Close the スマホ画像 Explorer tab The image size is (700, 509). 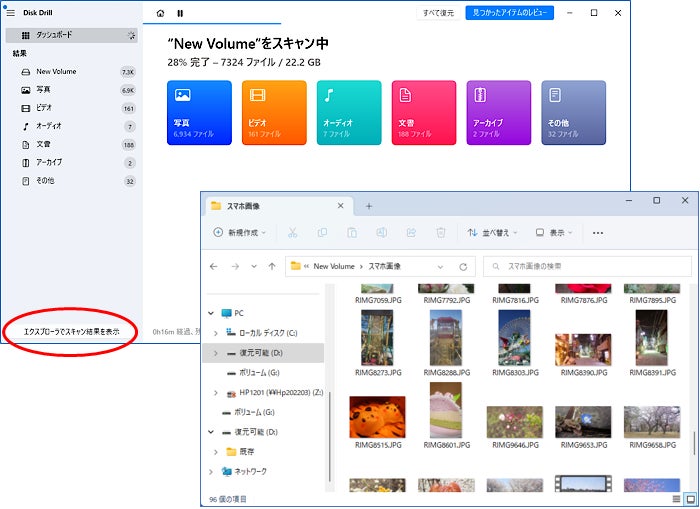341,206
